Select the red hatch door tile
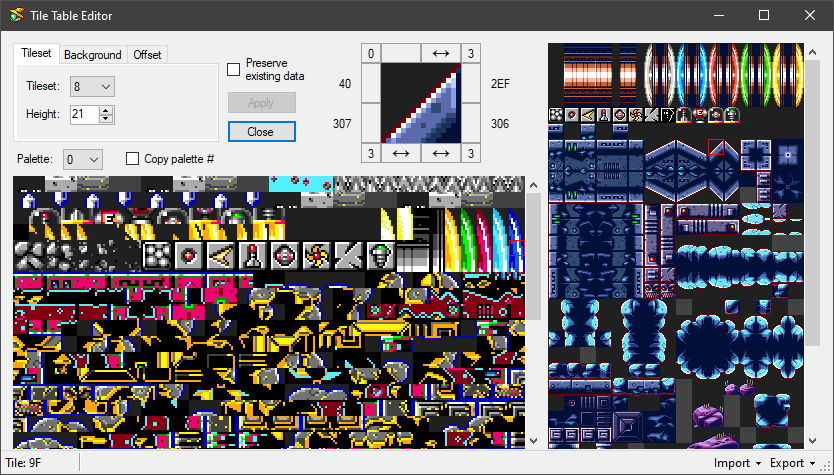The width and height of the screenshot is (834, 475). tap(723, 75)
